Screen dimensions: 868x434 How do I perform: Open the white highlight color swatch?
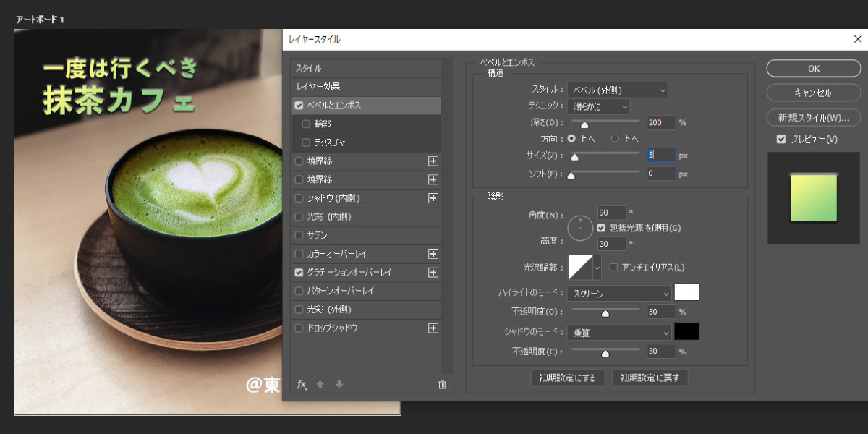coord(687,292)
